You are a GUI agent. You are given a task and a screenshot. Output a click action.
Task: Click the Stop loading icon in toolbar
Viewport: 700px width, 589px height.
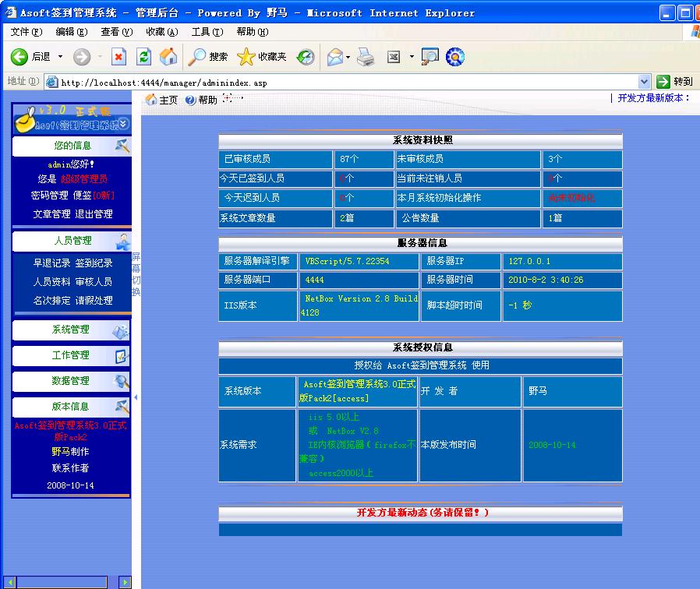(118, 57)
